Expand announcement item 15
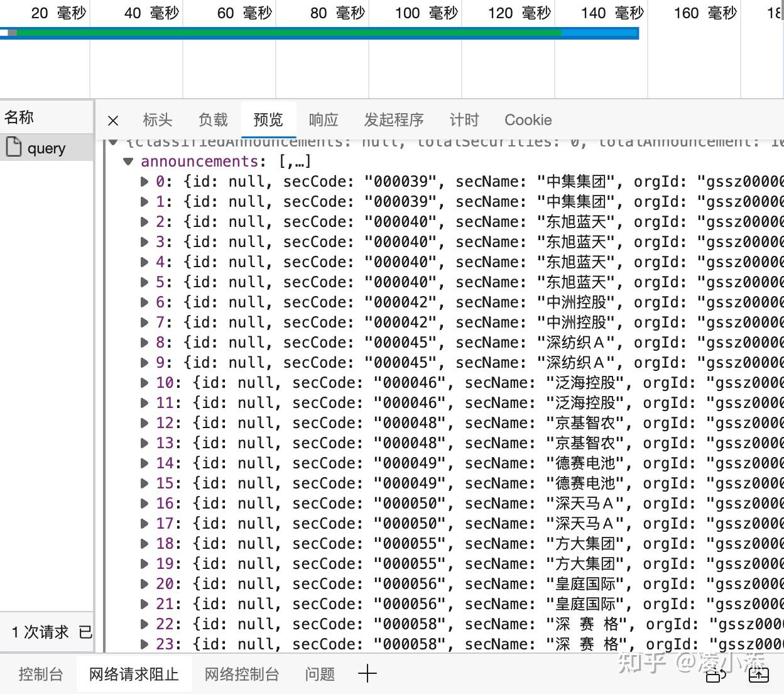The height and width of the screenshot is (694, 784). pyautogui.click(x=144, y=483)
